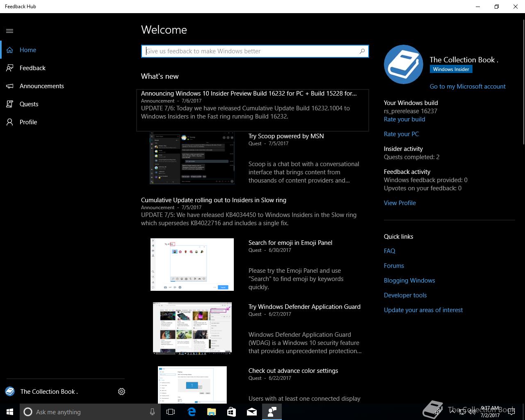
Task: Click the search magnifier icon
Action: (x=362, y=51)
